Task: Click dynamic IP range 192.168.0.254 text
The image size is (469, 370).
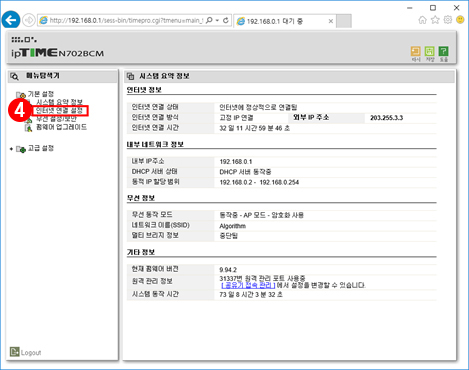Action: tap(279, 182)
